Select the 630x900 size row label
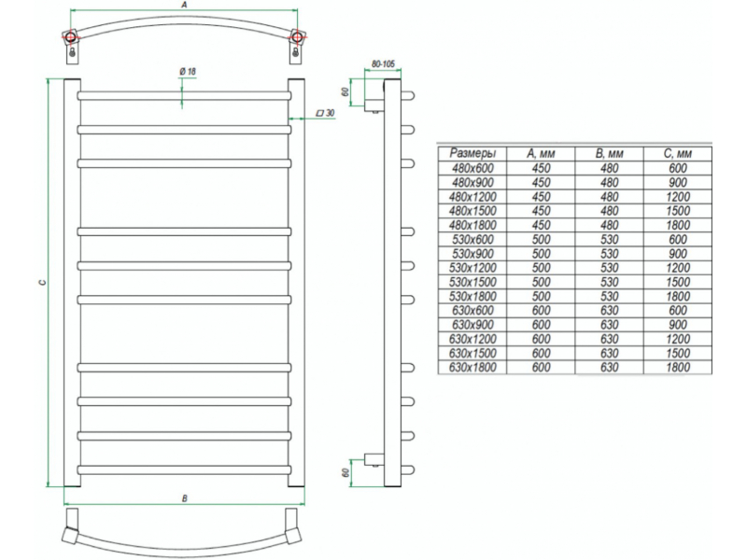 (472, 325)
